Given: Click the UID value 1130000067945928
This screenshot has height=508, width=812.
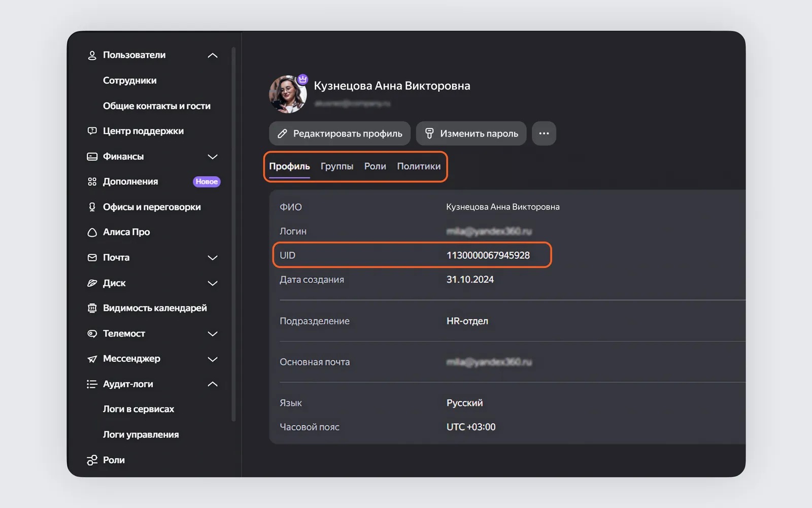Looking at the screenshot, I should tap(488, 255).
